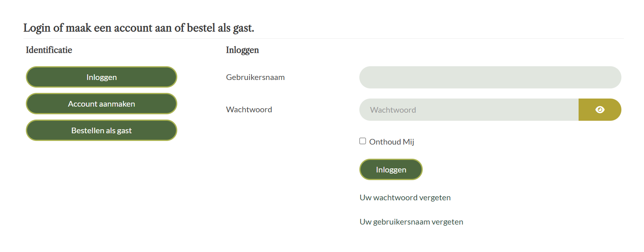Click the Wachtwoord field label
Viewport: 644px width, 252px height.
pyautogui.click(x=249, y=109)
